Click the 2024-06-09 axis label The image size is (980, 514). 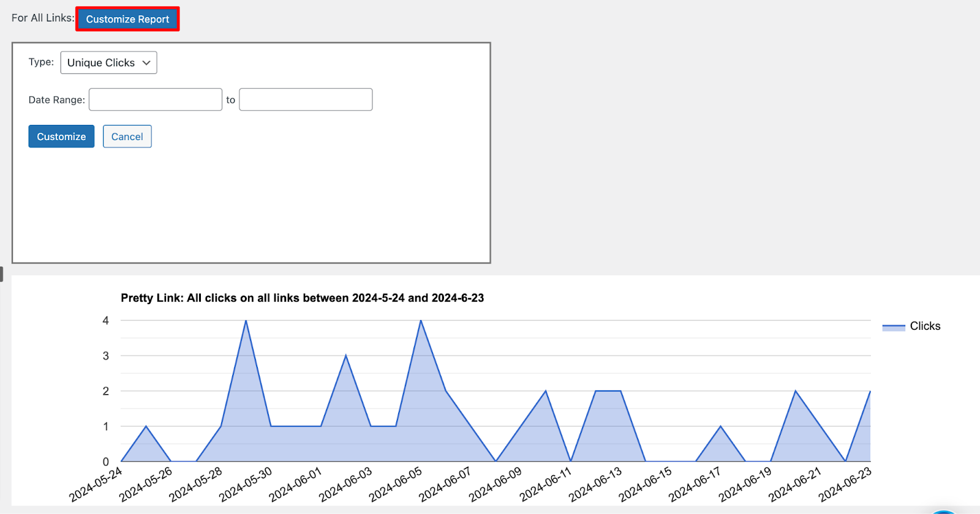(x=496, y=485)
